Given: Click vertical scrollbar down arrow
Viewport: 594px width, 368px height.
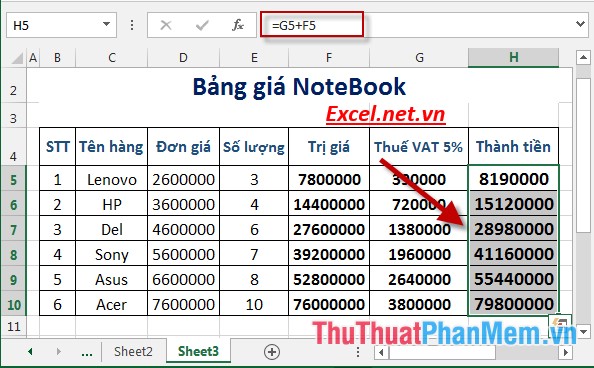Looking at the screenshot, I should [x=583, y=331].
